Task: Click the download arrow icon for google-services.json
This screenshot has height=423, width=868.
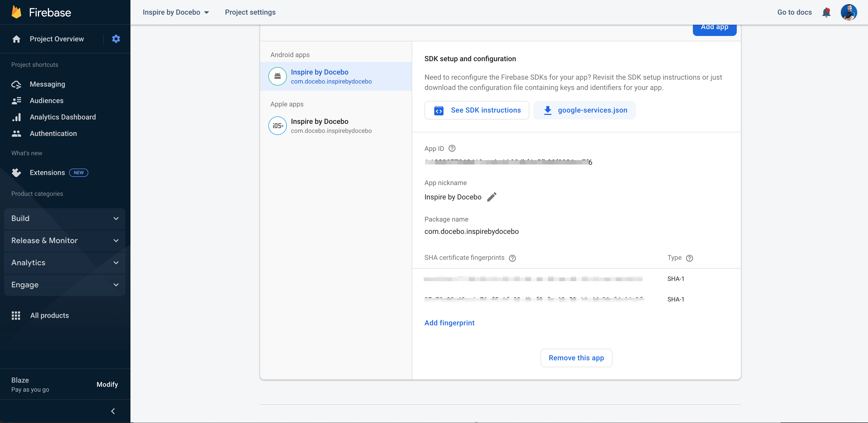Action: click(548, 110)
